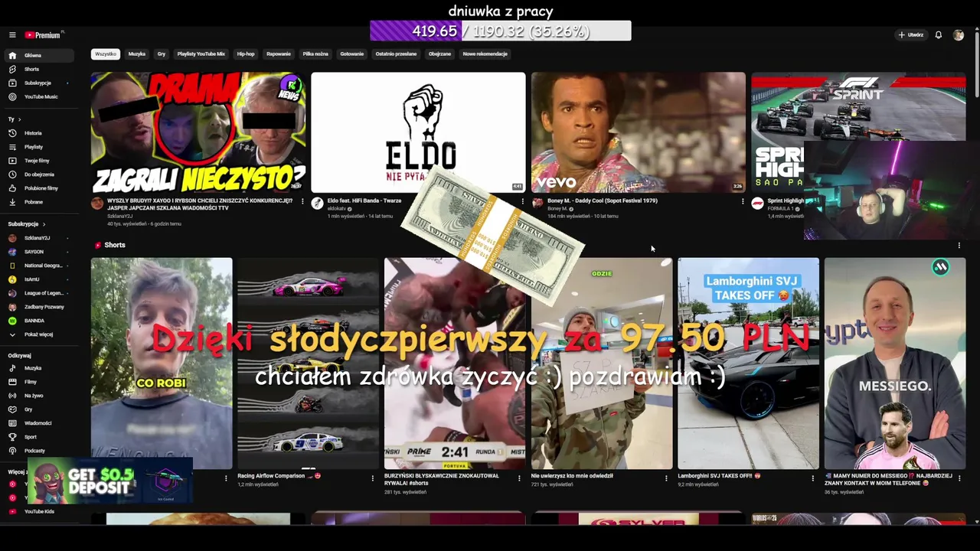The height and width of the screenshot is (551, 980).
Task: Open Filmy under Odkrywaj
Action: point(41,382)
